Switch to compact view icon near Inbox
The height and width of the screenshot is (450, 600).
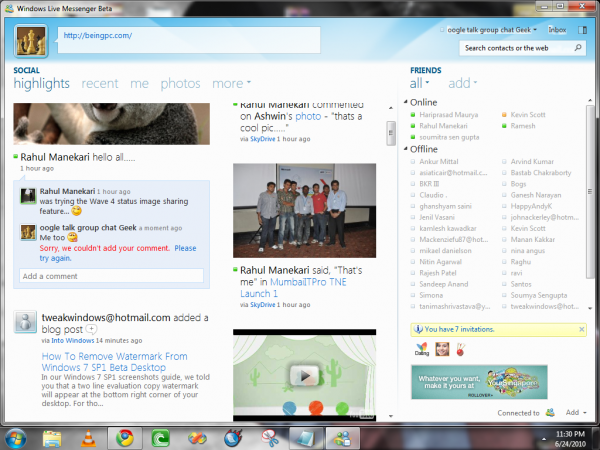pyautogui.click(x=582, y=30)
